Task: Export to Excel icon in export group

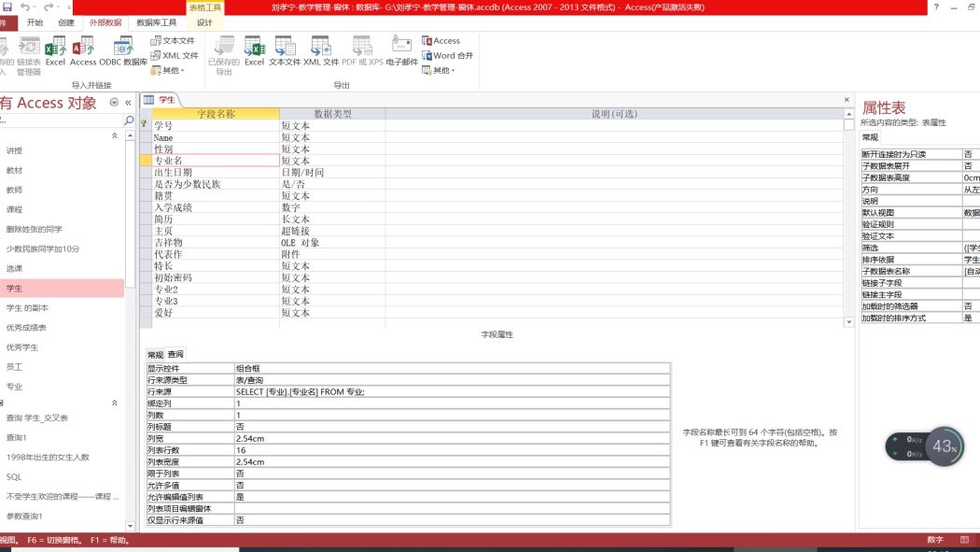Action: (255, 51)
